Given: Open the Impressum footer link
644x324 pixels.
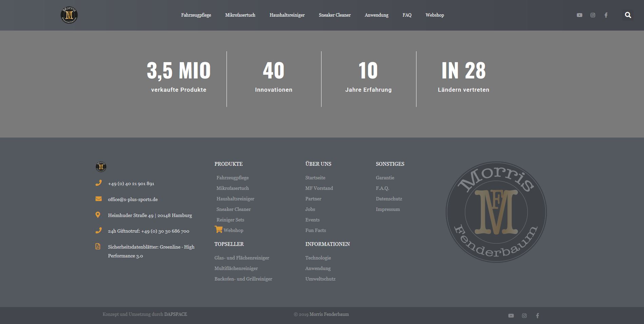Looking at the screenshot, I should pos(388,209).
